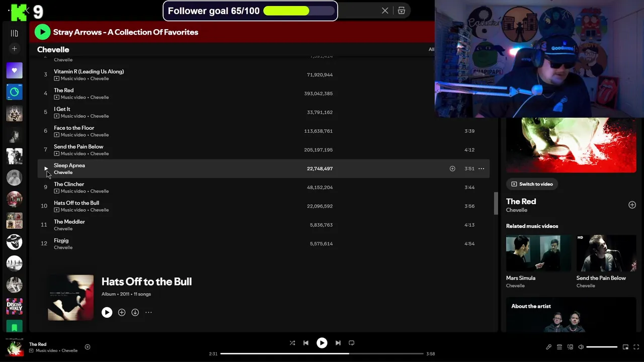Click the now playing thumbnail in bottom bar
The image size is (644, 362).
(15, 347)
